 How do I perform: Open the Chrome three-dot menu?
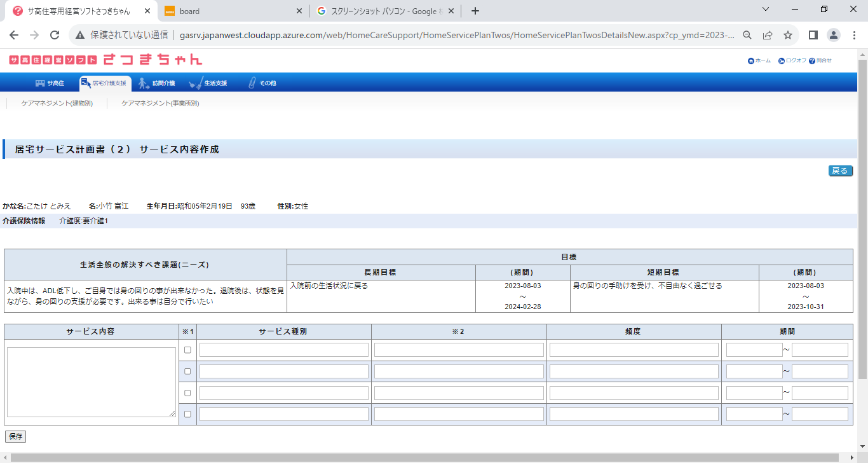pos(853,35)
